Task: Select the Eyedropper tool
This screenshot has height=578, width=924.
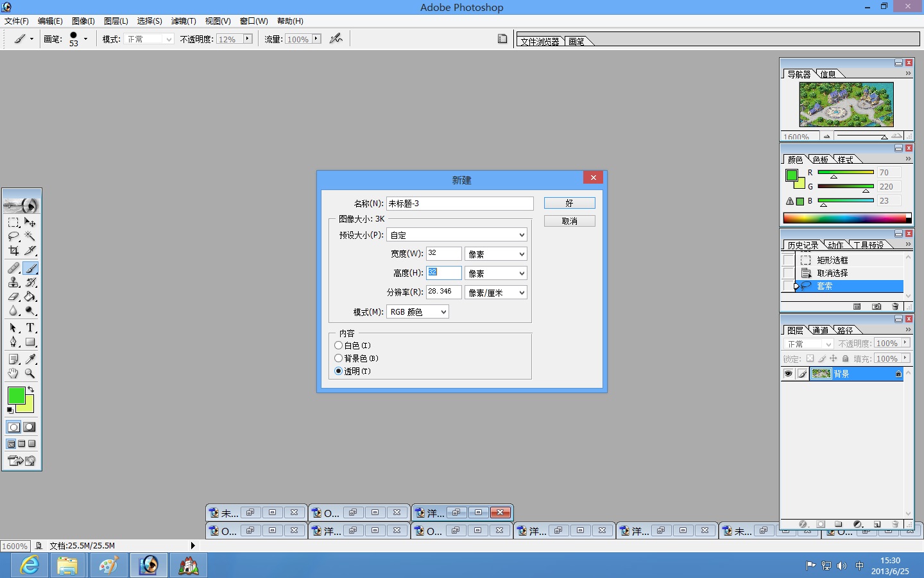Action: click(30, 359)
